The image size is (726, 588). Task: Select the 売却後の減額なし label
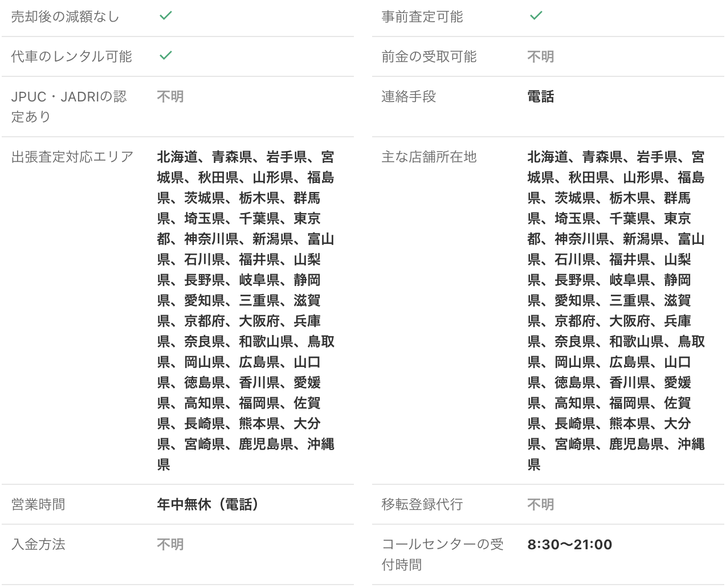(65, 17)
